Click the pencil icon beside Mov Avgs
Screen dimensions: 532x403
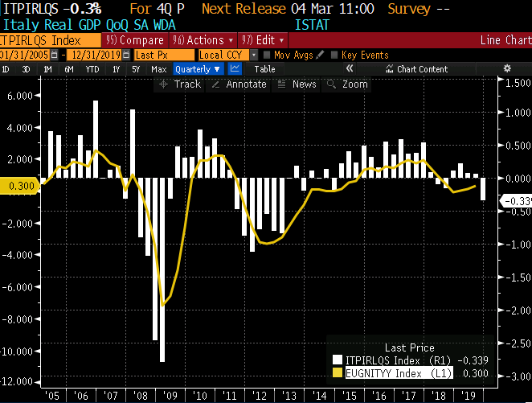pyautogui.click(x=320, y=55)
